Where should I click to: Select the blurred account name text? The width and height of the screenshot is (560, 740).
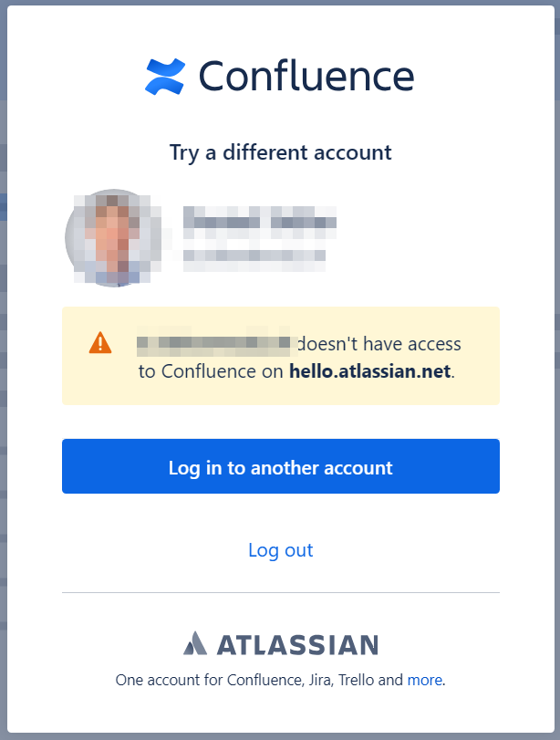[x=259, y=222]
